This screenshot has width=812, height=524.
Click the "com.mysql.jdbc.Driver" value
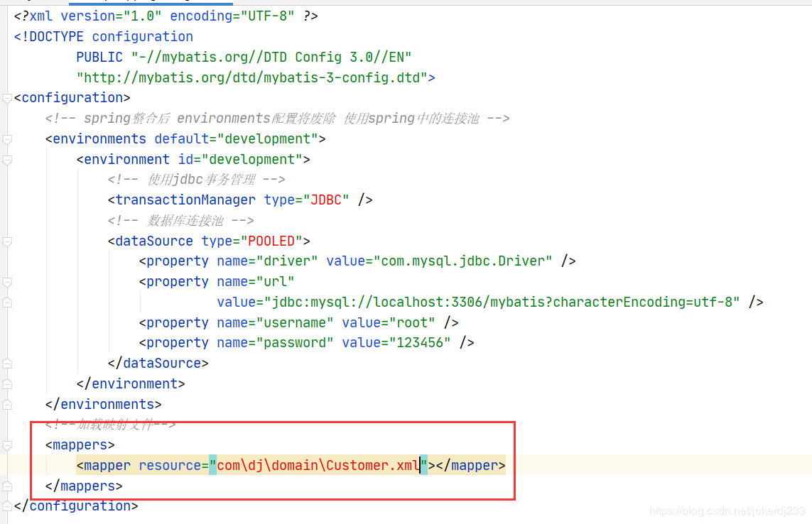click(x=462, y=261)
